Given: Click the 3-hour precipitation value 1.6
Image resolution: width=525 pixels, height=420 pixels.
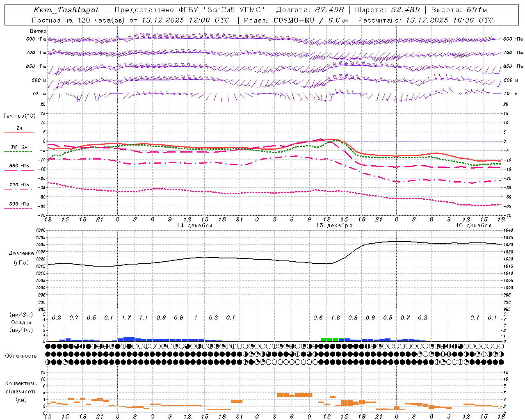Looking at the screenshot, I should tap(336, 317).
